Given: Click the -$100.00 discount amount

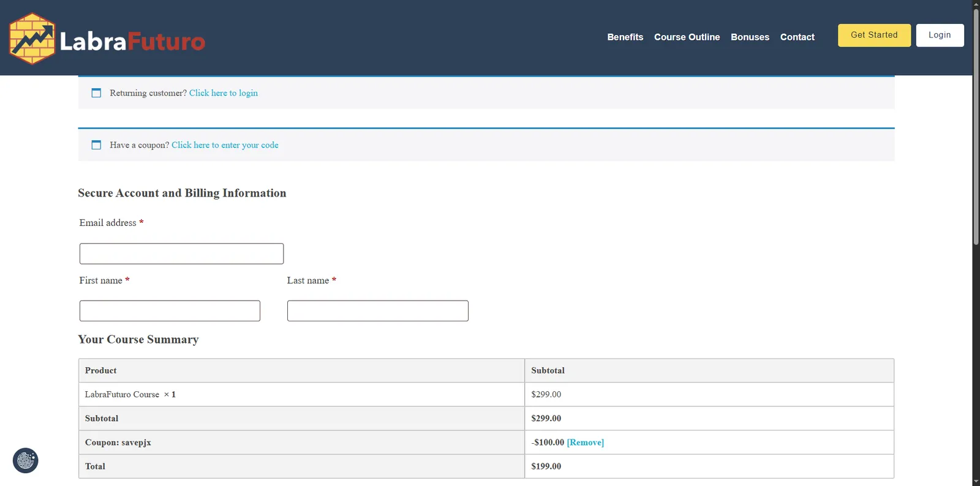Looking at the screenshot, I should [x=548, y=443].
